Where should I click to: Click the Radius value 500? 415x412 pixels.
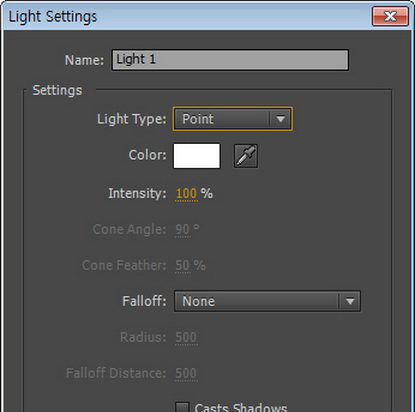186,337
